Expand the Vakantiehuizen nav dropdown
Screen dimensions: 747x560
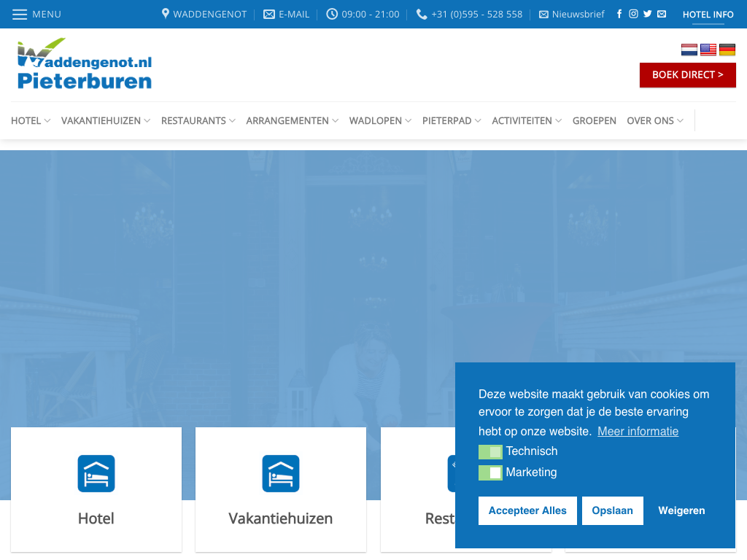click(106, 121)
